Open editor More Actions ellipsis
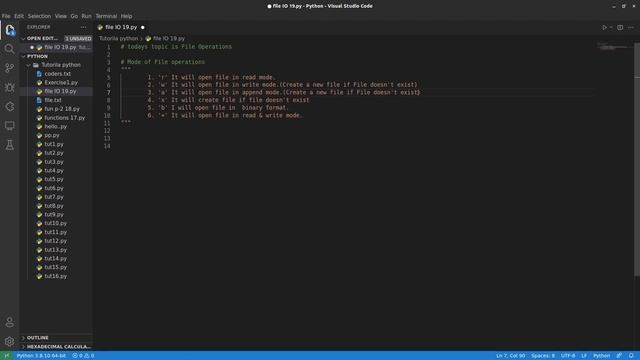This screenshot has width=640, height=360. [631, 27]
